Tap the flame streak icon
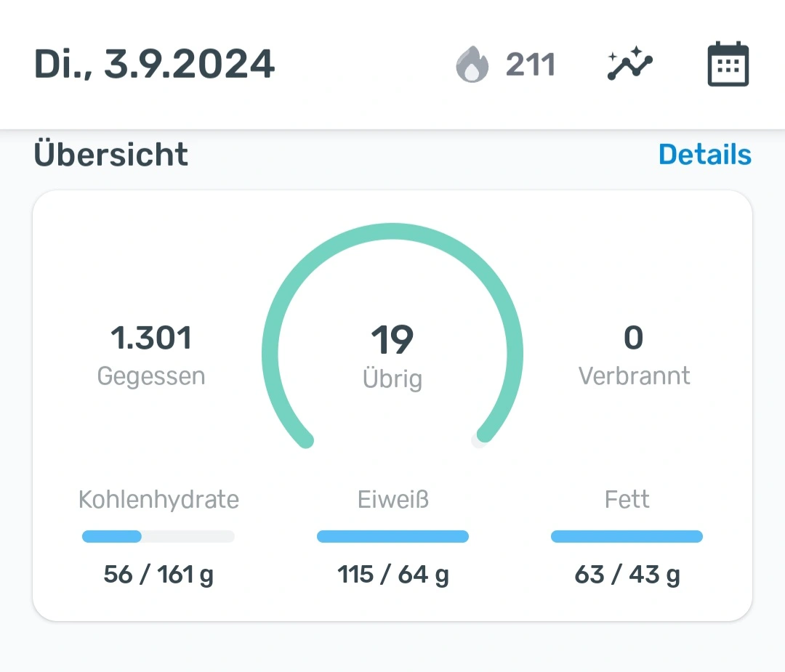Image resolution: width=785 pixels, height=672 pixels. coord(472,65)
